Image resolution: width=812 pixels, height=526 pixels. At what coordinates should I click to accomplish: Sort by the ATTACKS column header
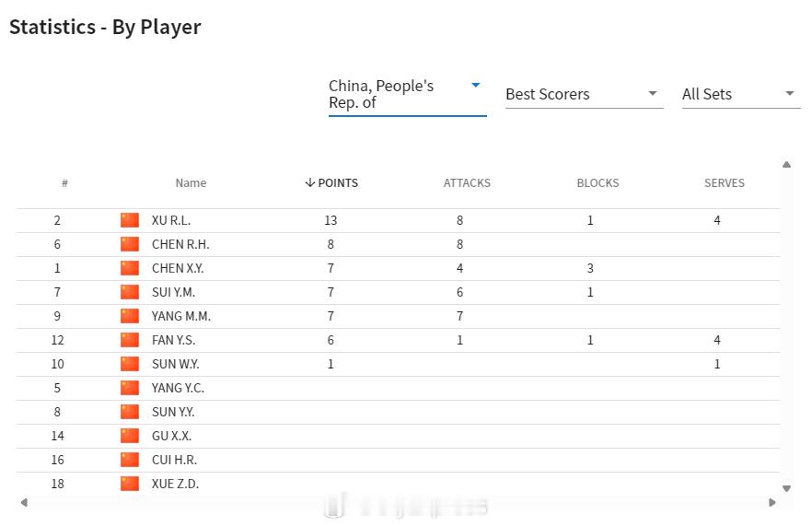467,182
